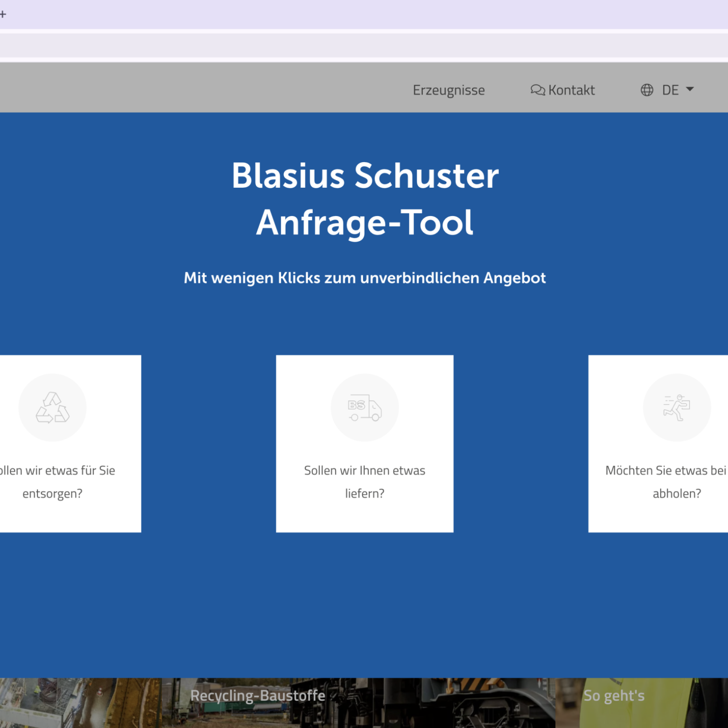728x728 pixels.
Task: Open the Kontakt page link
Action: click(x=563, y=90)
